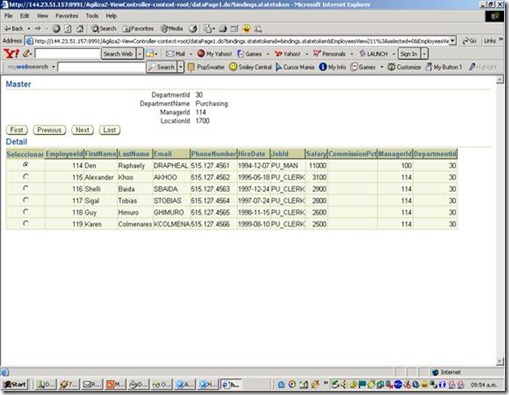Open the Favorites menu

tap(67, 16)
